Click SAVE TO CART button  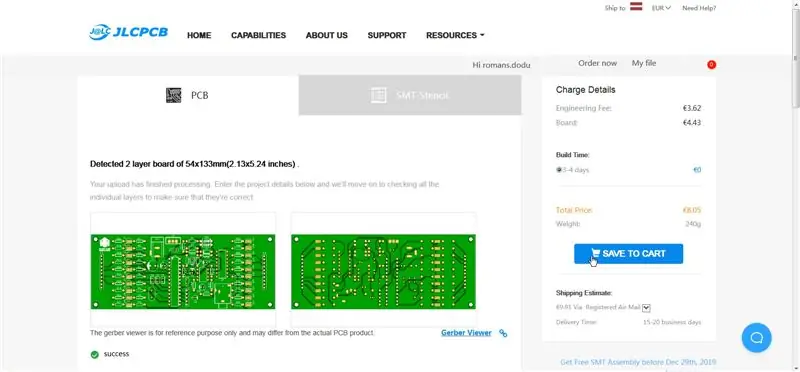[x=628, y=254]
